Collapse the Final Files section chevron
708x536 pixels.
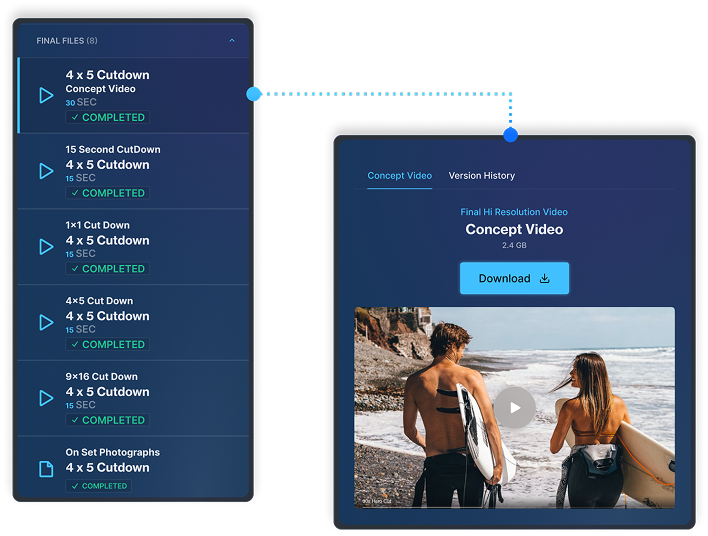(232, 41)
